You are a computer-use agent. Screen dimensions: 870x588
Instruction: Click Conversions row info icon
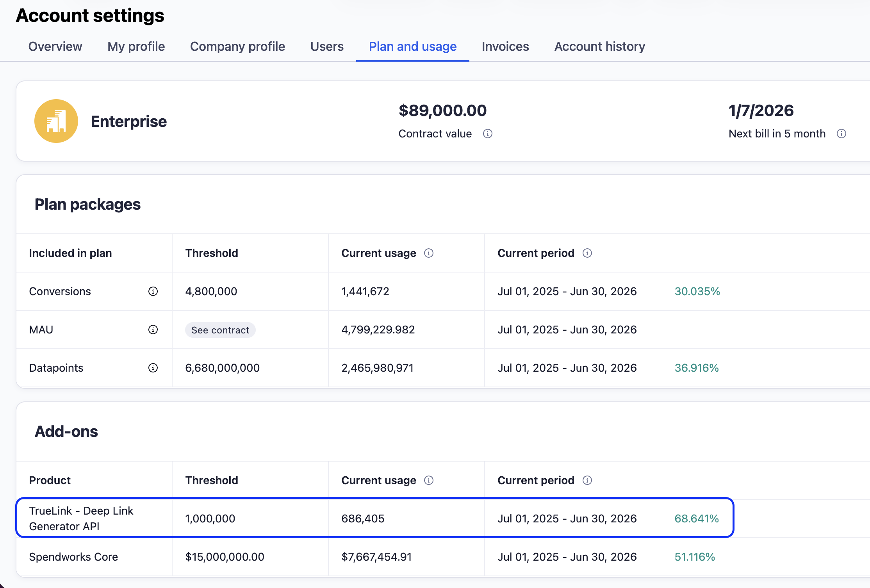click(153, 291)
